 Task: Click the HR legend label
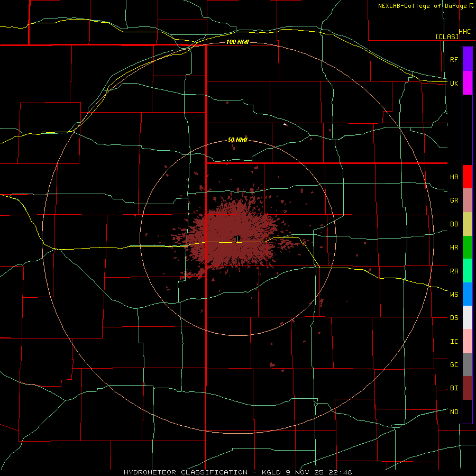coord(454,248)
